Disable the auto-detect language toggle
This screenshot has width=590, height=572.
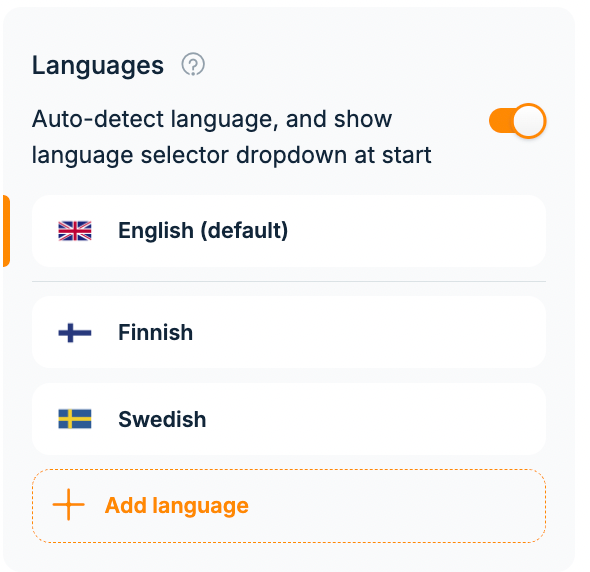(518, 121)
